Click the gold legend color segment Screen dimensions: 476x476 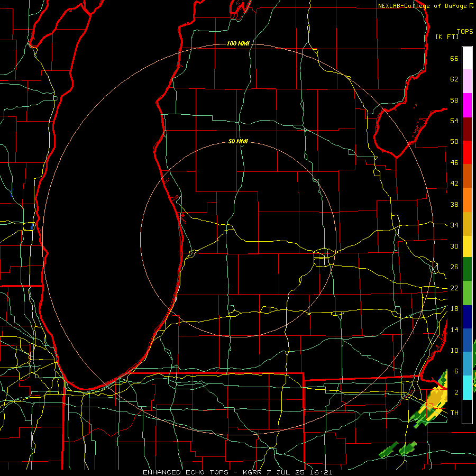tap(467, 224)
